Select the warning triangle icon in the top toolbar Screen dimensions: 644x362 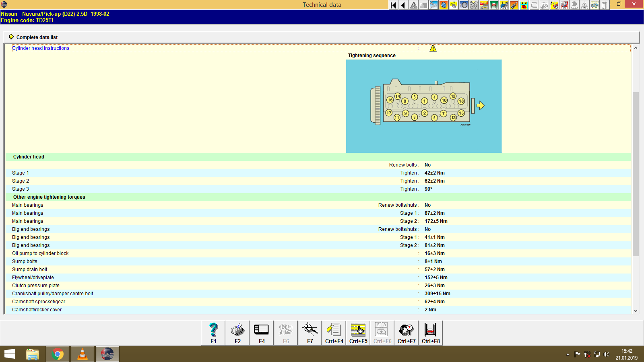tap(413, 5)
